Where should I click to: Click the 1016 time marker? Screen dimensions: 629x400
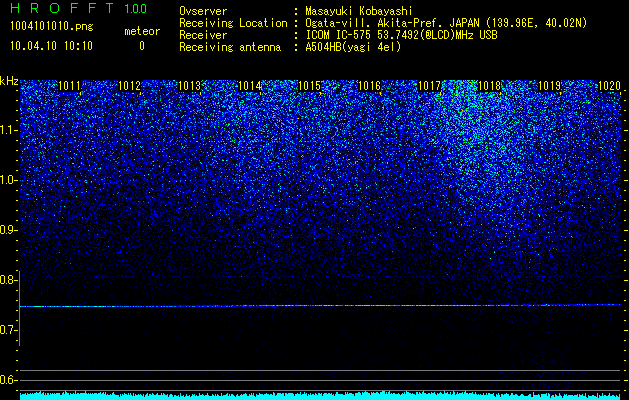tap(369, 86)
